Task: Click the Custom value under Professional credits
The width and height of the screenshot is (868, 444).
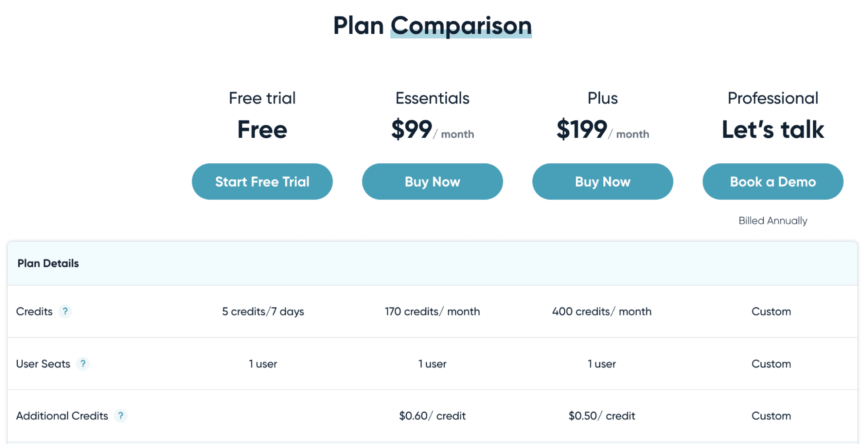Action: tap(771, 311)
